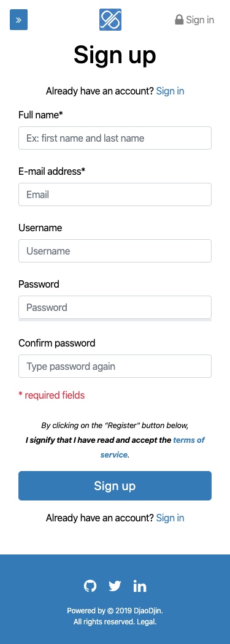This screenshot has height=644, width=230.
Task: Focus the E-mail address input field
Action: coord(115,194)
